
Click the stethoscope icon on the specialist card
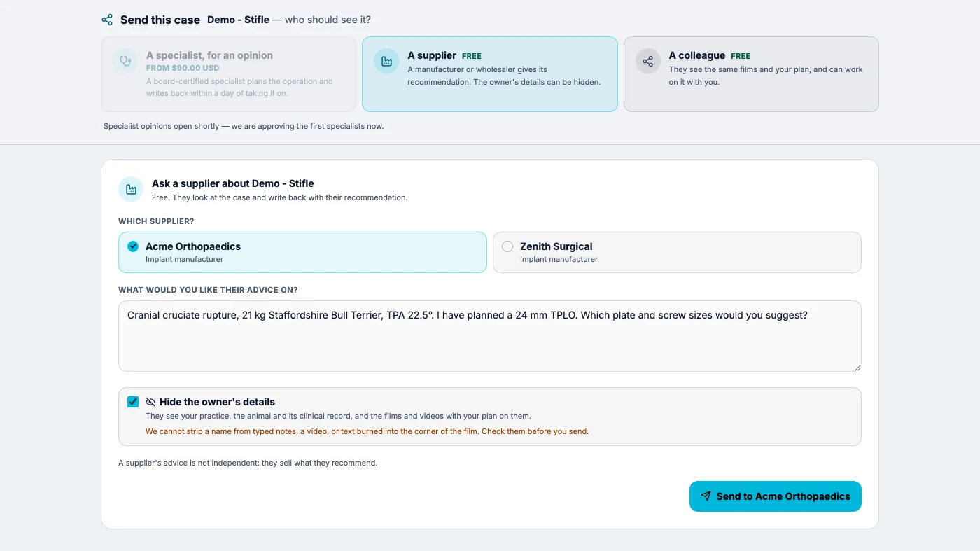click(x=125, y=61)
